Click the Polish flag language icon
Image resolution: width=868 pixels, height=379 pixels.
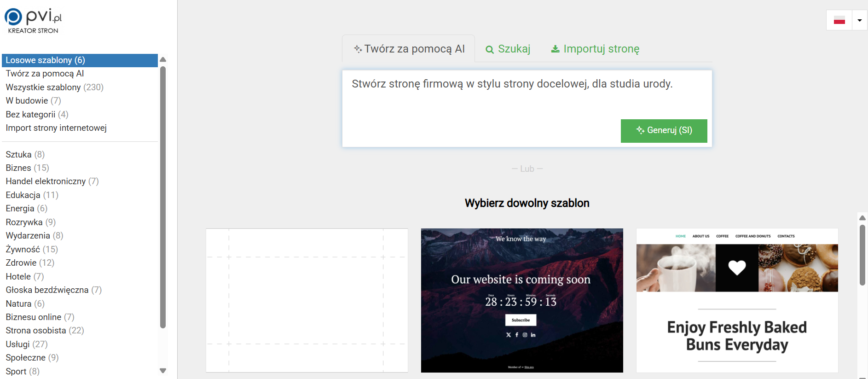tap(839, 20)
